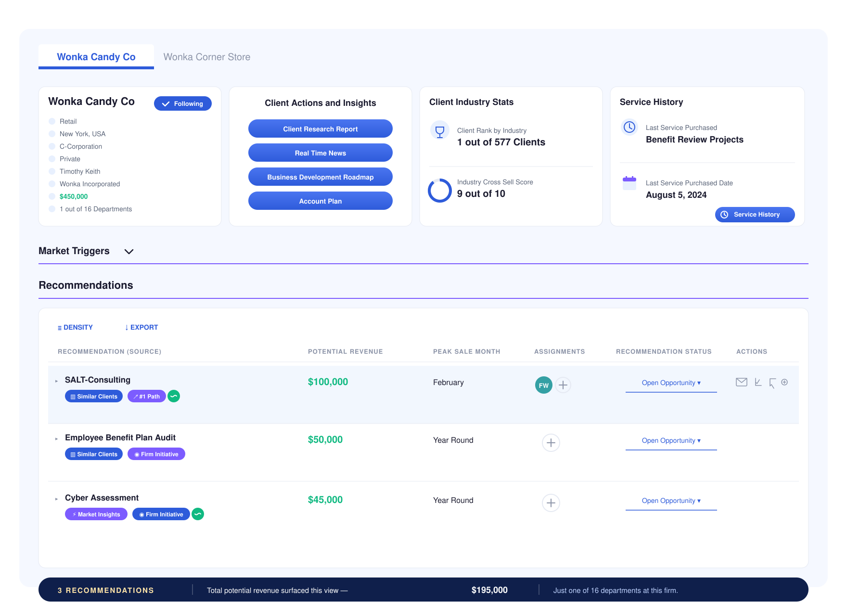Click the Wonka Incorporated entry
The height and width of the screenshot is (616, 847).
[x=90, y=184]
